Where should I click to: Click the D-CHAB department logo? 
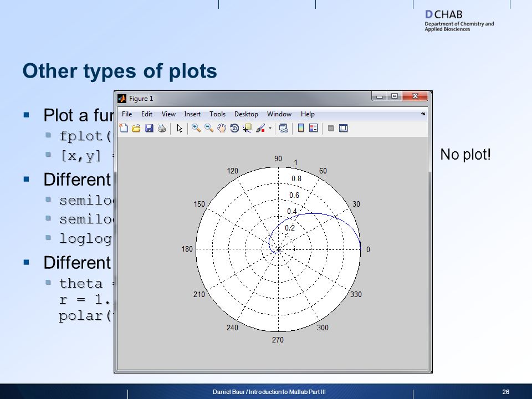(x=459, y=21)
